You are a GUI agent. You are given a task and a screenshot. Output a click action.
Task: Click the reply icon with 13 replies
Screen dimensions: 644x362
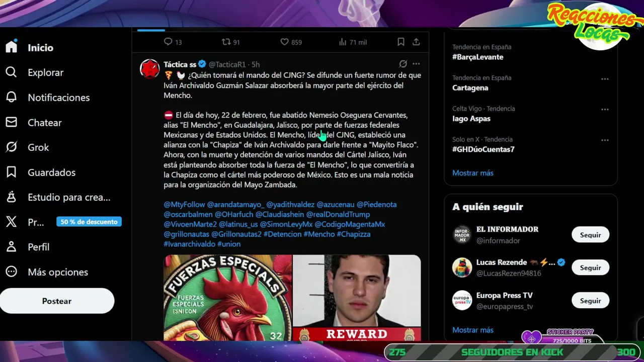(x=169, y=42)
